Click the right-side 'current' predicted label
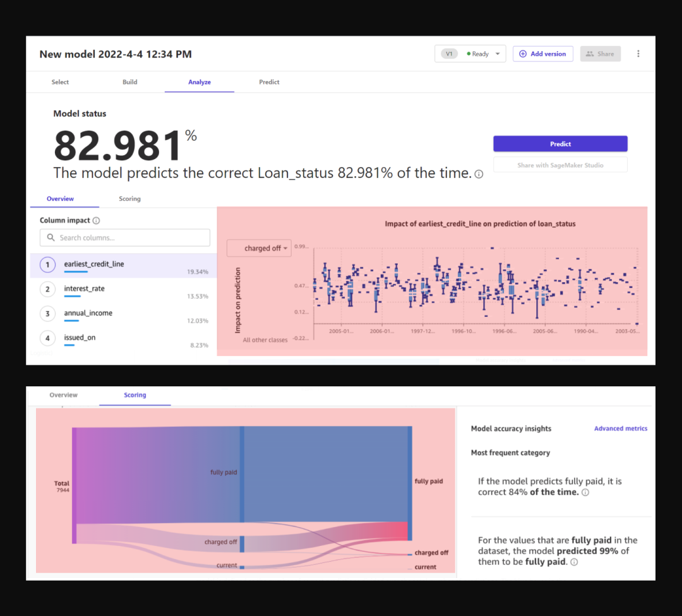 click(425, 567)
